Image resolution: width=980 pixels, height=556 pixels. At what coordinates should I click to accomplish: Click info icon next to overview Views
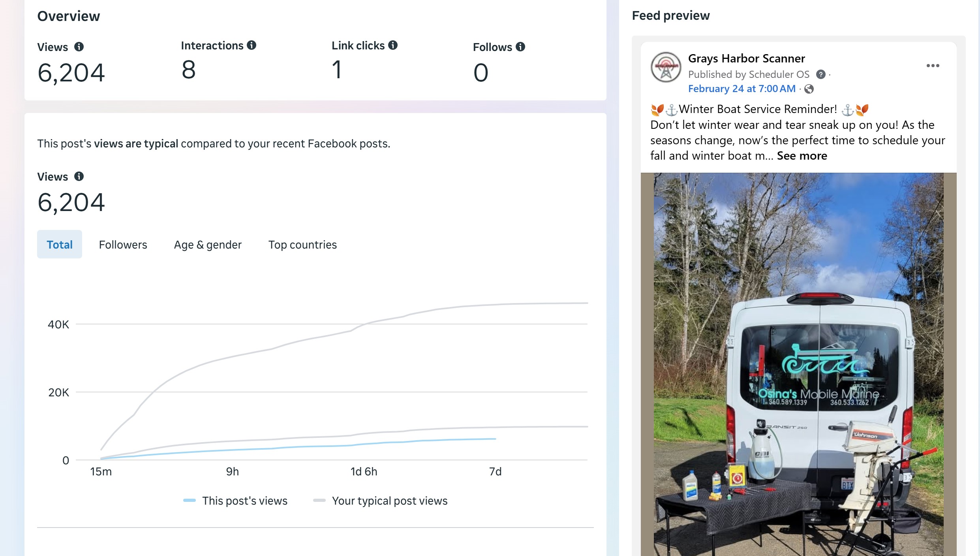79,47
